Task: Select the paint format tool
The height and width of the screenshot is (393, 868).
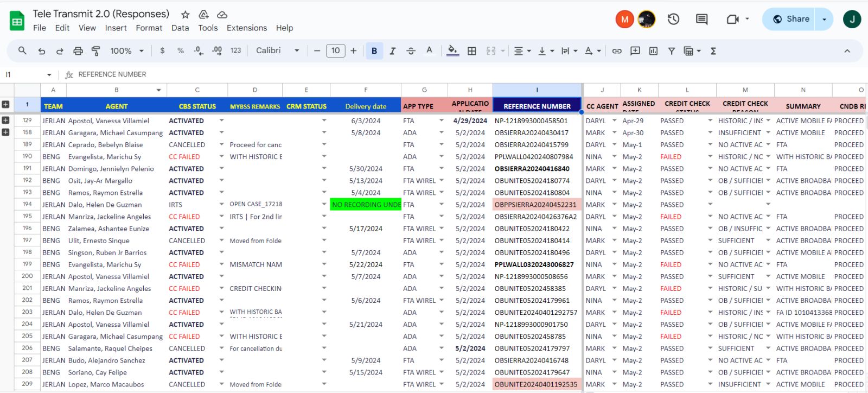Action: [96, 51]
